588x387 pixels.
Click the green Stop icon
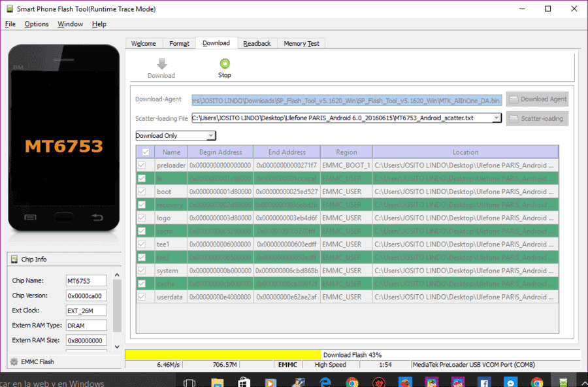tap(225, 63)
